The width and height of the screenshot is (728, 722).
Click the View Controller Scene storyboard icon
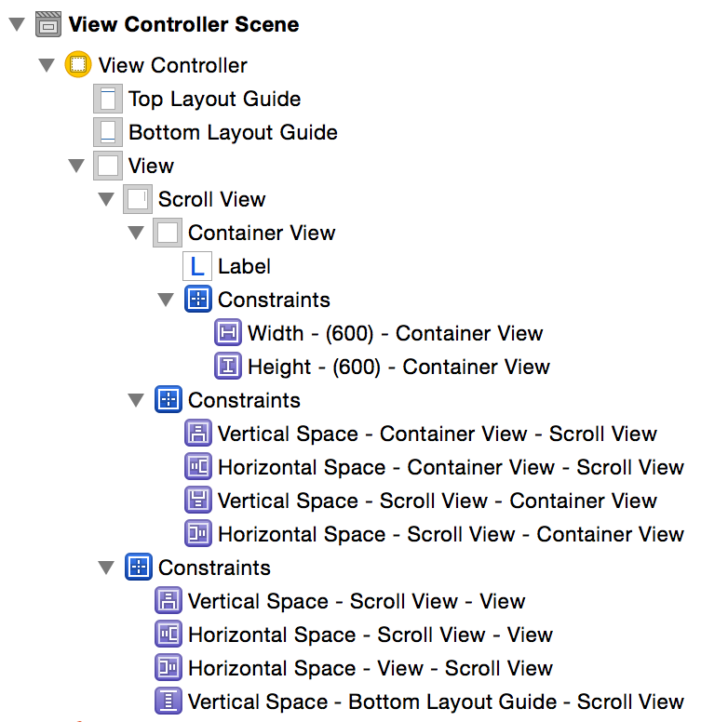pos(49,24)
